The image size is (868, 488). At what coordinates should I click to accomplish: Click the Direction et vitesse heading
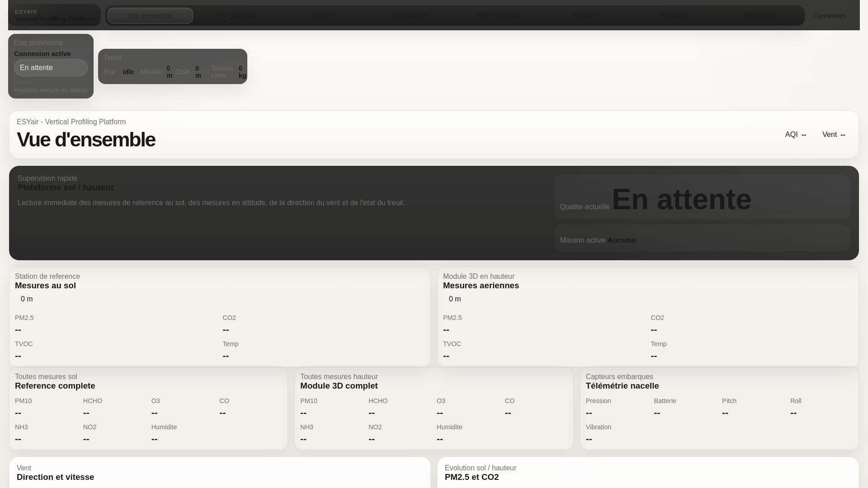[x=56, y=477]
